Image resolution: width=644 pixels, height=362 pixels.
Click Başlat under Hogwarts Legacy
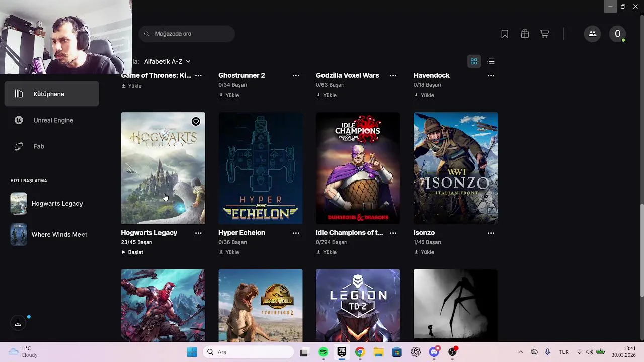point(132,252)
